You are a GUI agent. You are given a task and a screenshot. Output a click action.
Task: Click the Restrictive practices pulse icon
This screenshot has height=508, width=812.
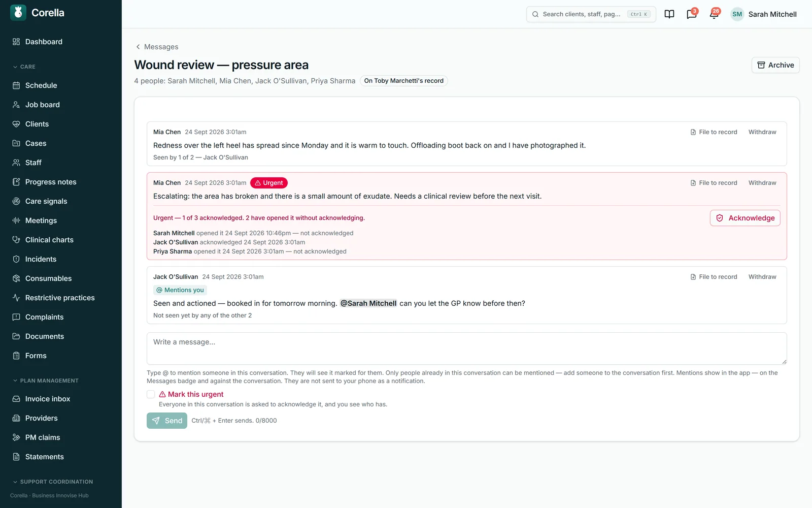point(16,298)
